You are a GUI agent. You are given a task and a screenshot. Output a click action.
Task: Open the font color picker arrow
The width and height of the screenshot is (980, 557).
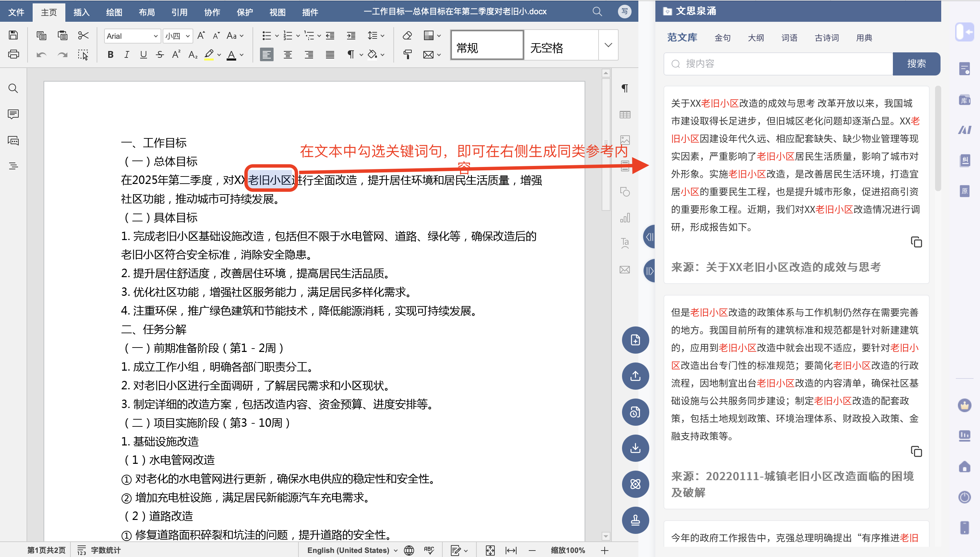point(242,55)
